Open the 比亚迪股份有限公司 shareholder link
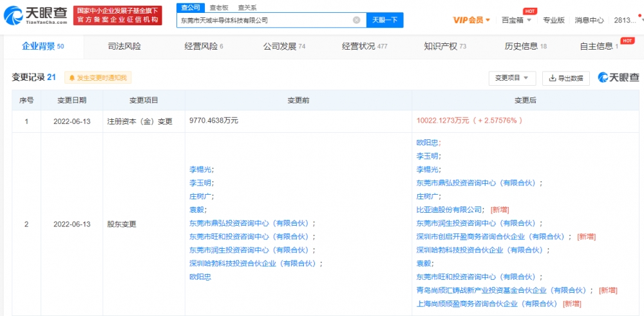The height and width of the screenshot is (316, 644). coord(450,210)
